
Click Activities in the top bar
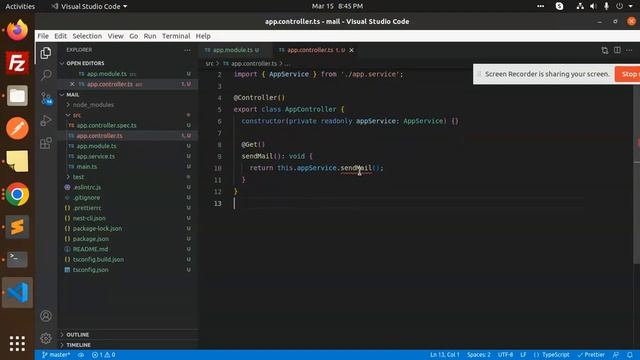pos(20,6)
